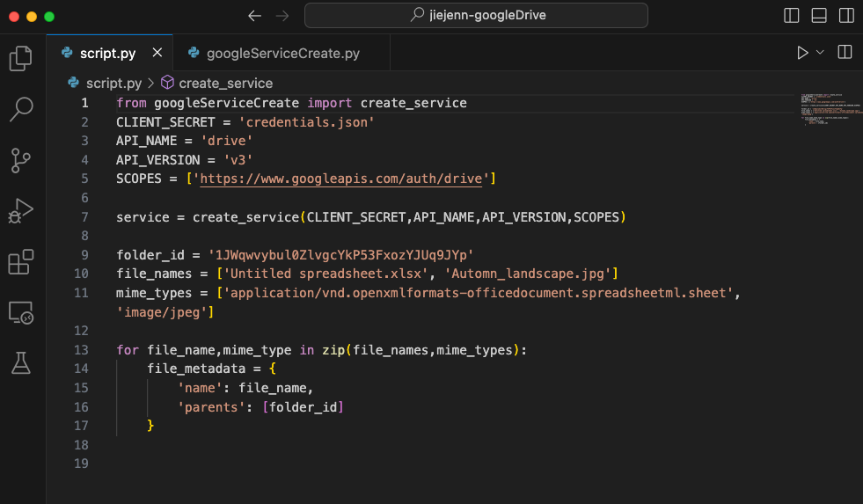This screenshot has height=504, width=863.
Task: Click the code minimap preview
Action: tap(830, 109)
